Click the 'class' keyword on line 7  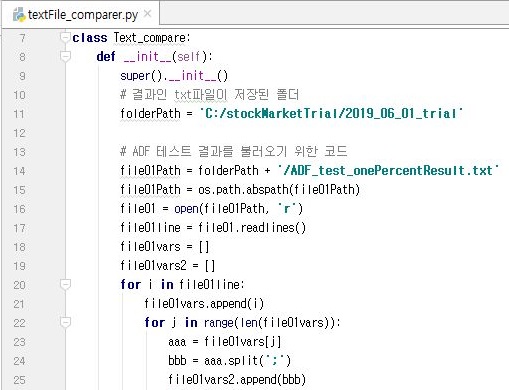point(90,38)
